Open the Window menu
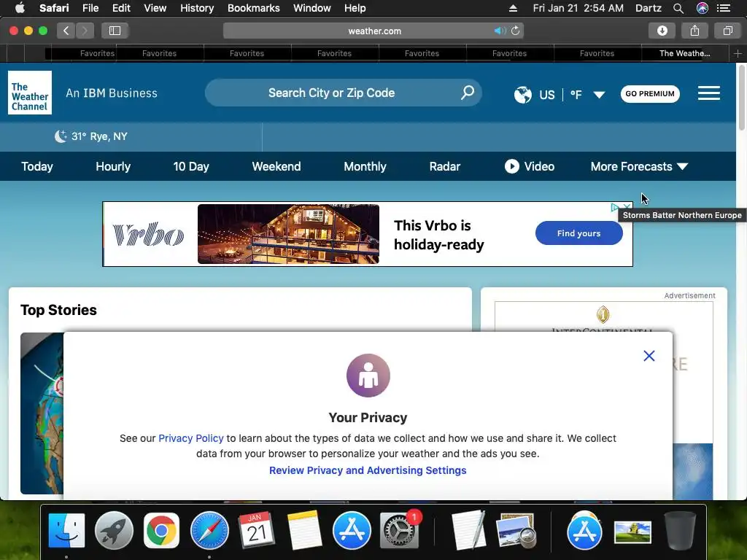The width and height of the screenshot is (747, 560). pos(312,8)
